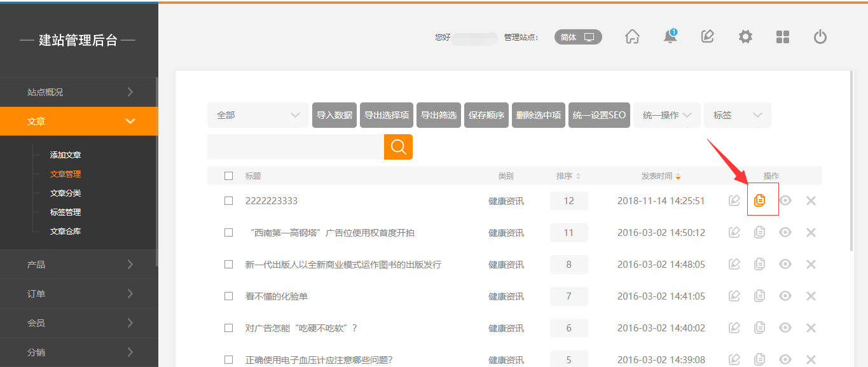The width and height of the screenshot is (868, 367).
Task: Delete the article "看不懂的化验单" using X icon
Action: click(811, 296)
